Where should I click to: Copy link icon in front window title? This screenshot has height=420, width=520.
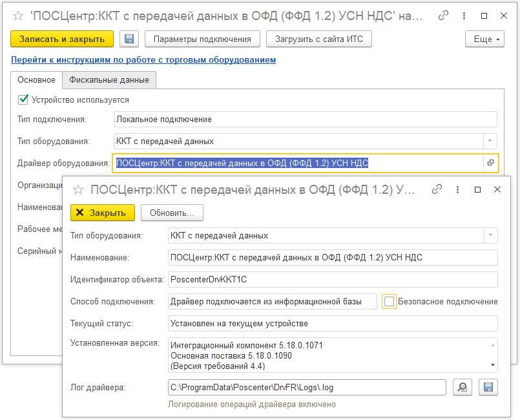(x=437, y=189)
